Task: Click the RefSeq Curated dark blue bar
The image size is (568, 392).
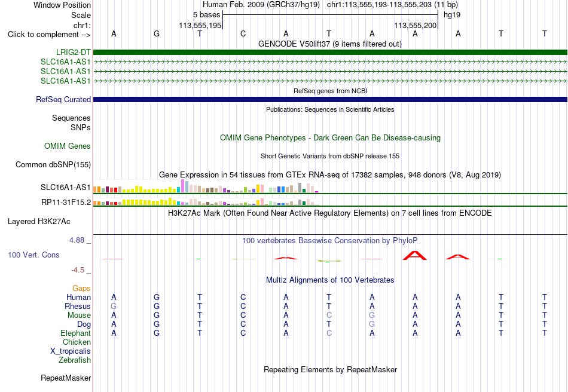Action: point(330,99)
